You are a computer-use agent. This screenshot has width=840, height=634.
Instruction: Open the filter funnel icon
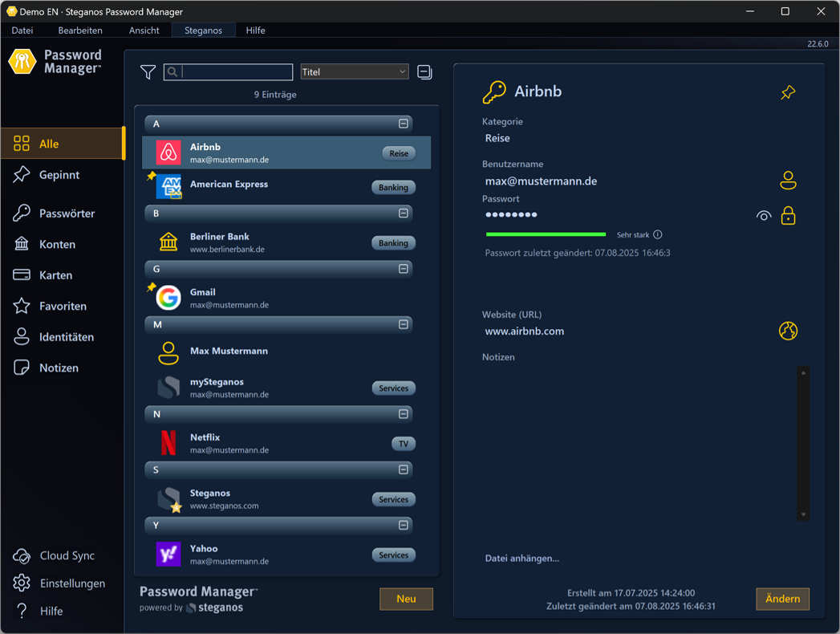coord(148,71)
